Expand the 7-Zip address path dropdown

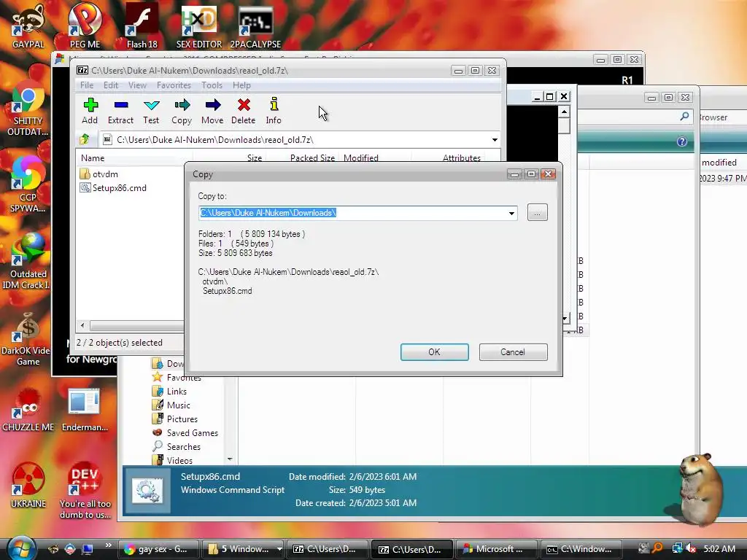[x=495, y=140]
